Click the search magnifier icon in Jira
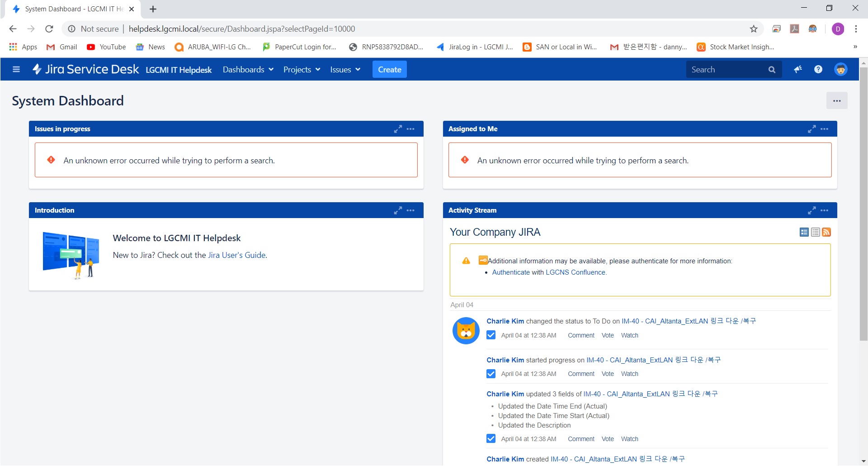This screenshot has height=466, width=868. [772, 70]
